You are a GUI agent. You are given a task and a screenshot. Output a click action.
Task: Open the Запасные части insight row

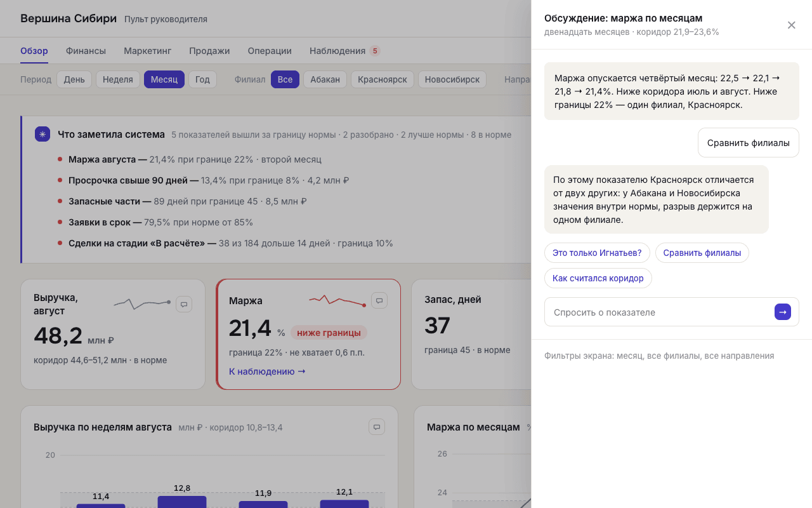182,201
